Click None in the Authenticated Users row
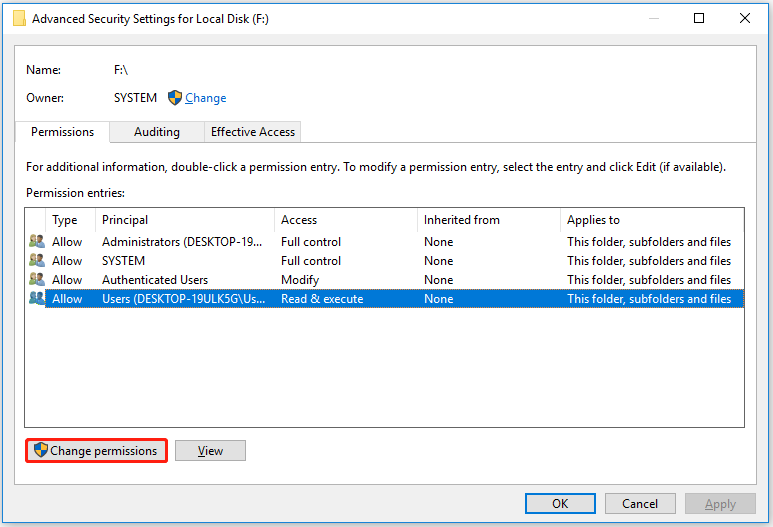 [438, 280]
